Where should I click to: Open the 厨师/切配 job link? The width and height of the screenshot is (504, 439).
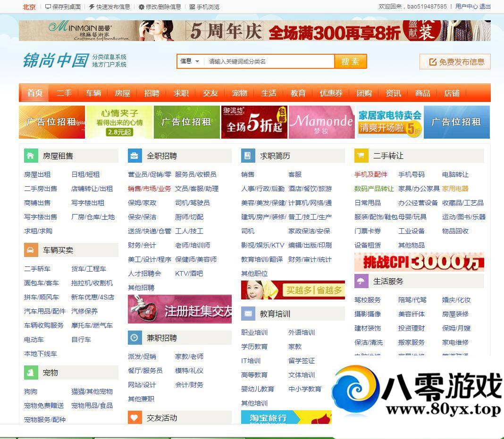pos(189,217)
